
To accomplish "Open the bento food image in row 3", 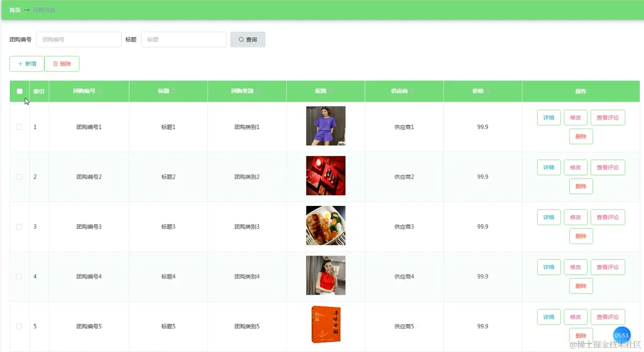I will tap(326, 226).
